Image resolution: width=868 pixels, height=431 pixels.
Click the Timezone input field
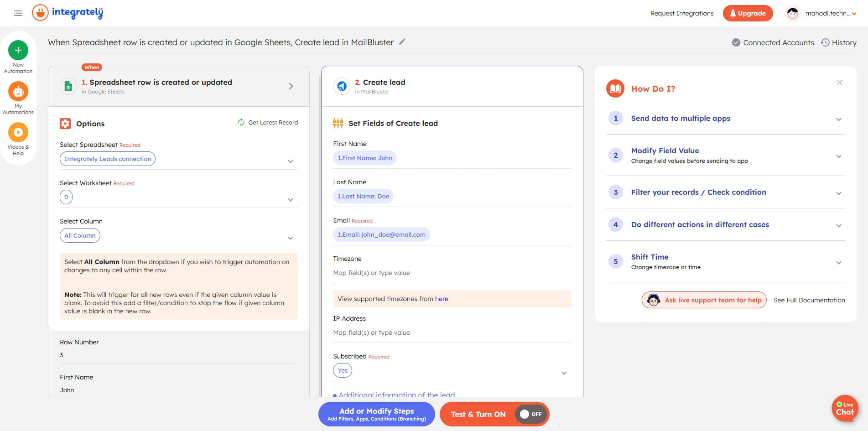click(x=452, y=273)
